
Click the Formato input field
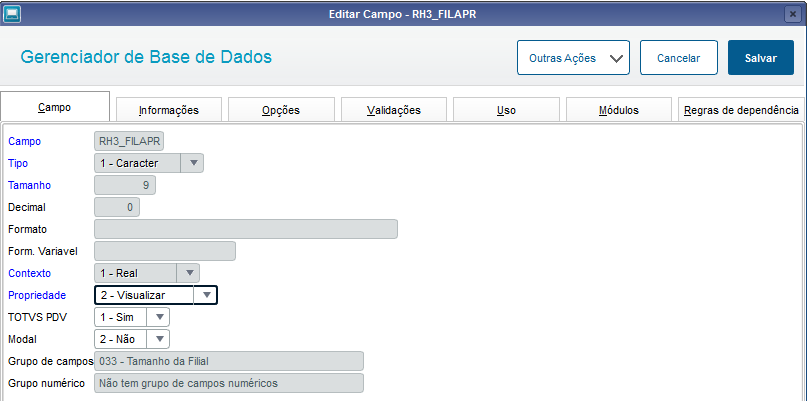pos(246,229)
